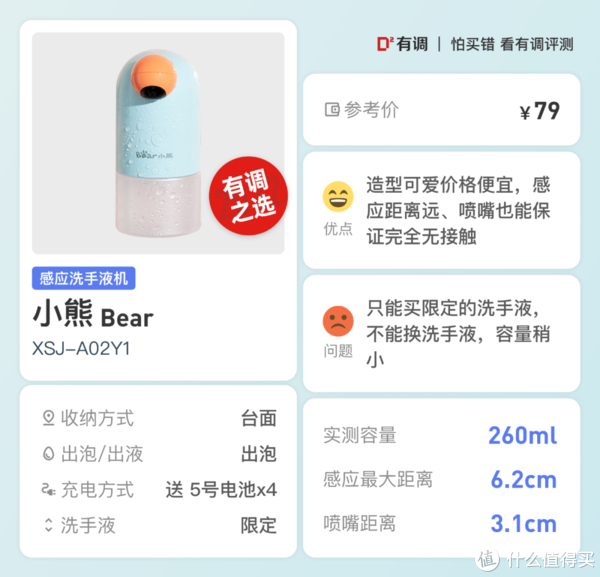
Task: Click the 3.1cm nozzle distance value
Action: click(523, 523)
